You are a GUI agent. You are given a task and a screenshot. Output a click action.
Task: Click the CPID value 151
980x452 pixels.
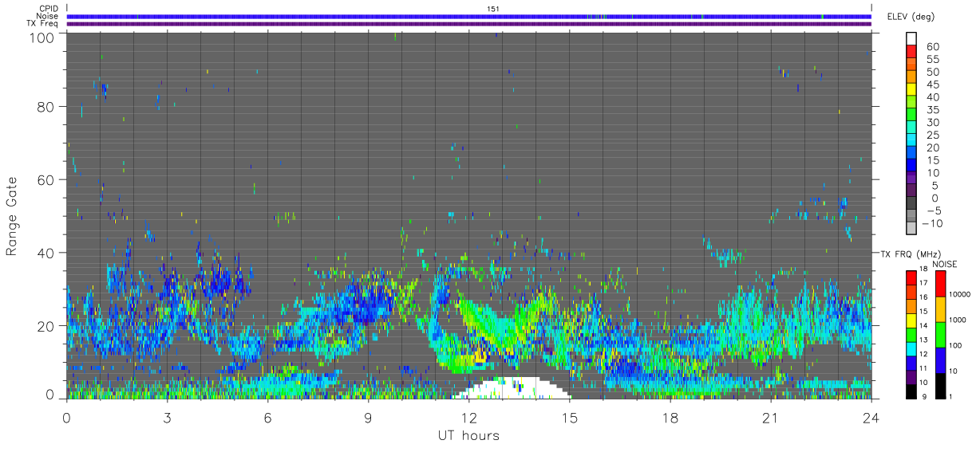click(x=493, y=9)
